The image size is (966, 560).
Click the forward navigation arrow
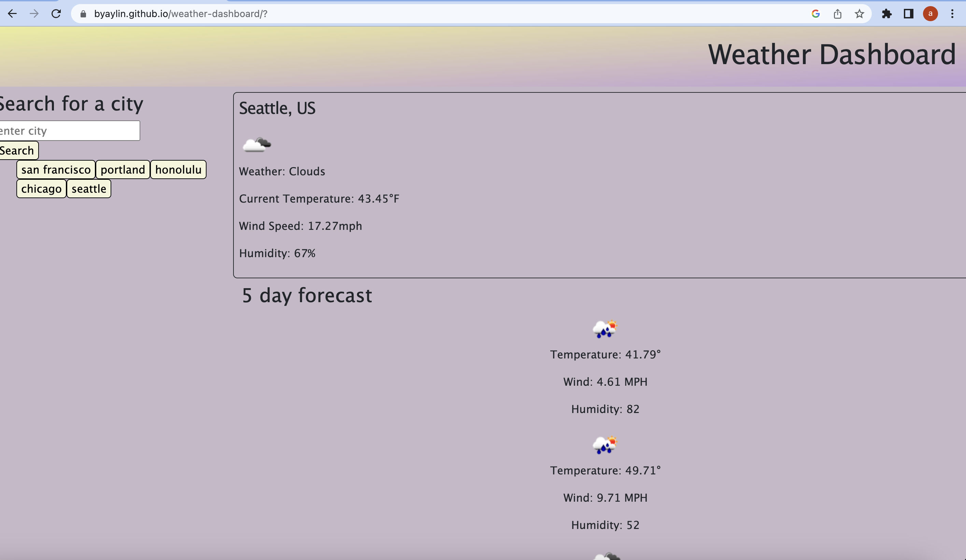coord(34,14)
